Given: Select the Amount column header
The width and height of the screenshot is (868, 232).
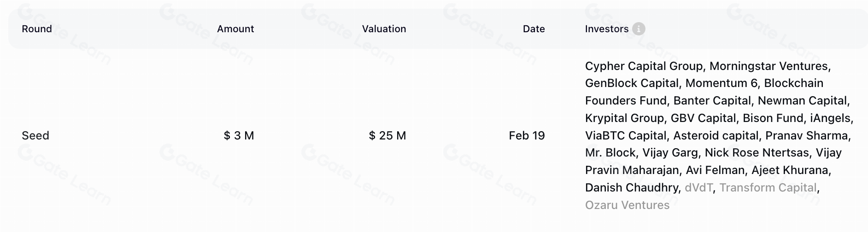Looking at the screenshot, I should (x=235, y=29).
